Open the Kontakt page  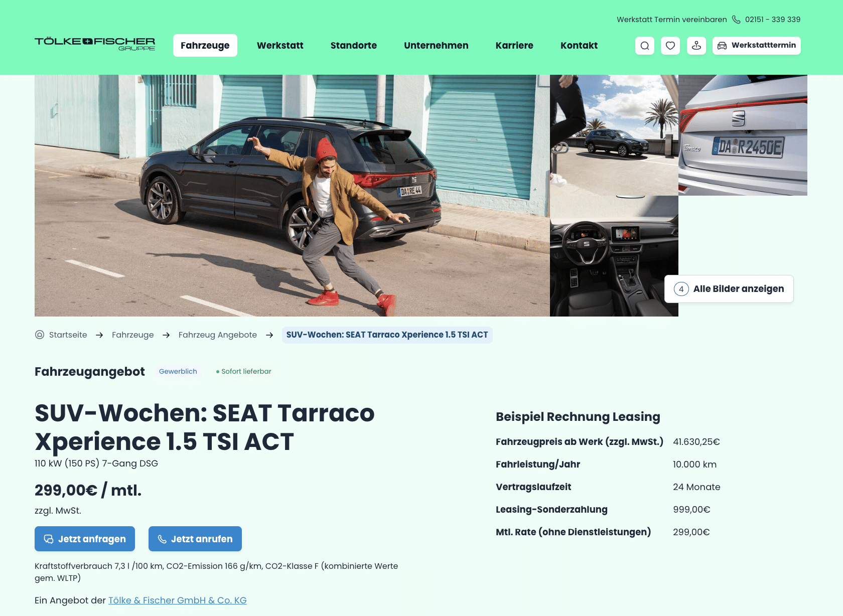(x=579, y=46)
